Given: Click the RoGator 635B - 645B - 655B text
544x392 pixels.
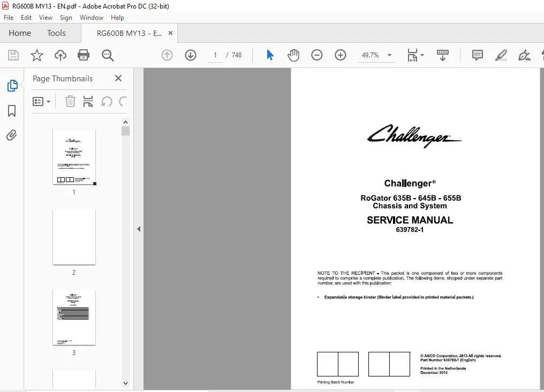Looking at the screenshot, I should 411,198.
